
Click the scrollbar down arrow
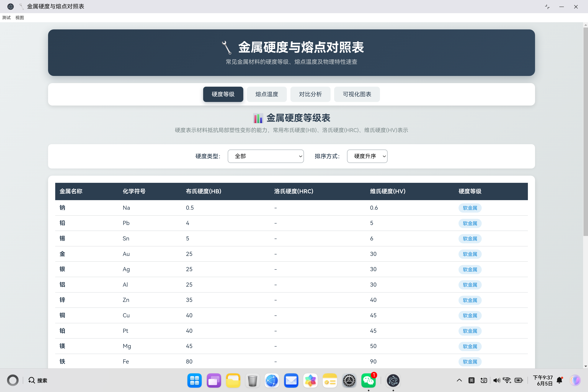tap(586, 366)
